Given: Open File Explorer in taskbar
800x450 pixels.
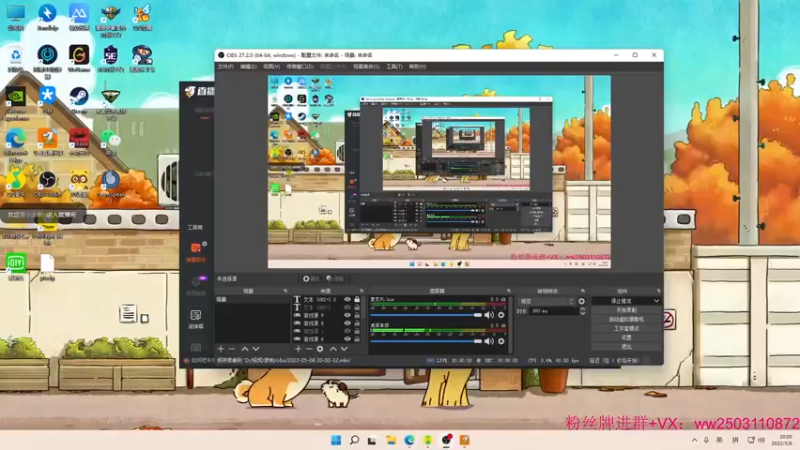Looking at the screenshot, I should [x=391, y=440].
